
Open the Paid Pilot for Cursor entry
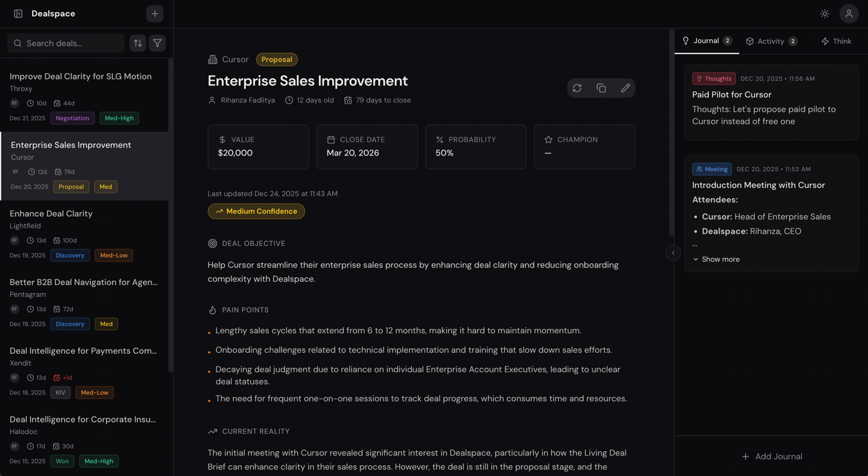732,95
